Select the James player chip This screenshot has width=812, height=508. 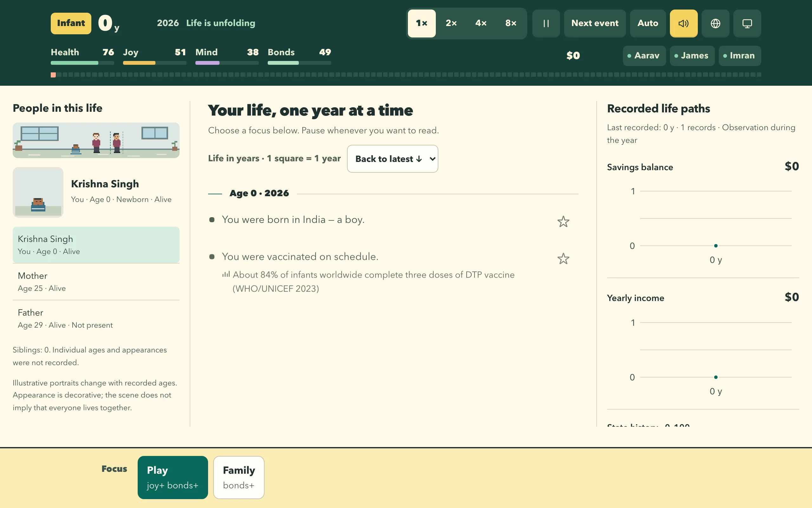coord(692,56)
